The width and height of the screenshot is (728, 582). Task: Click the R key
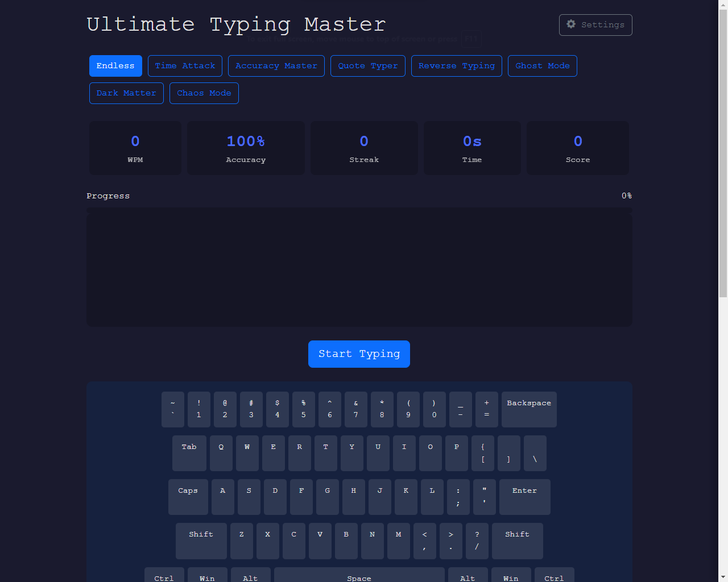click(x=300, y=453)
